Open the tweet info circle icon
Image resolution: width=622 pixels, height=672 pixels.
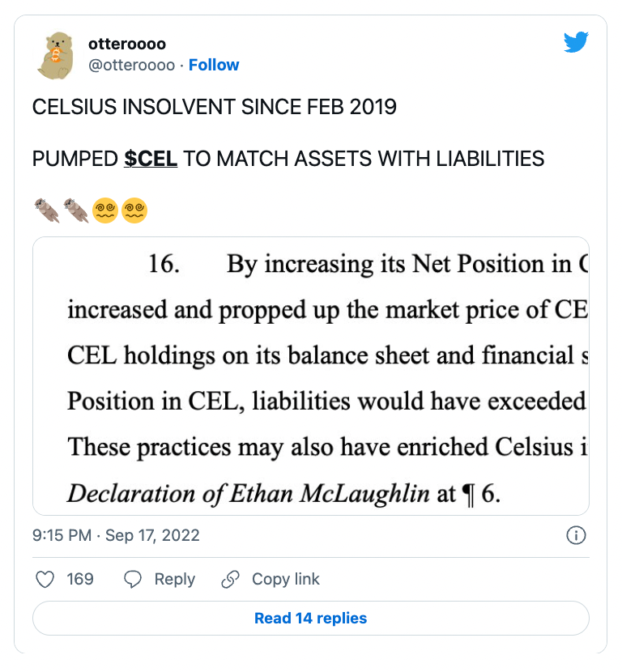point(576,535)
